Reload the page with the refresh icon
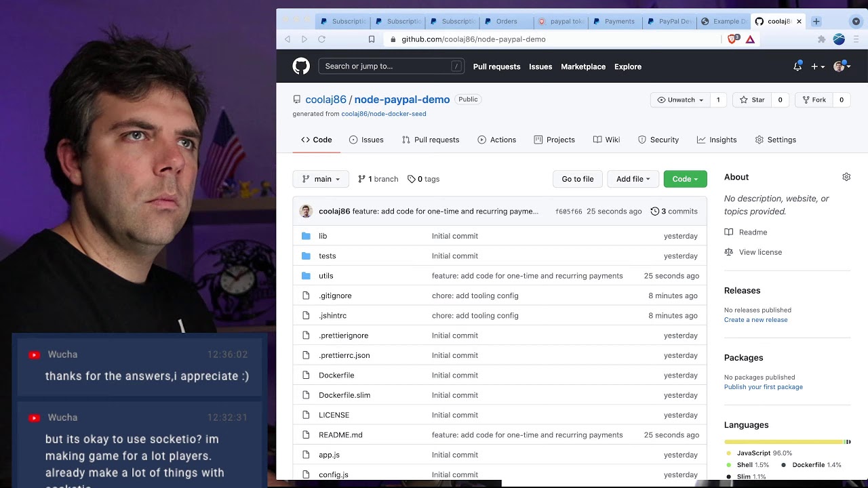The image size is (868, 488). click(322, 39)
